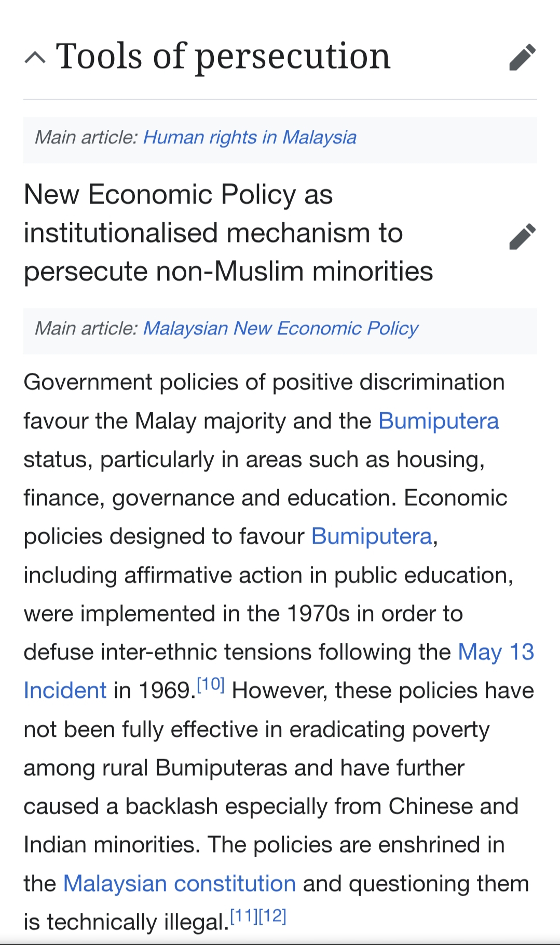This screenshot has height=945, width=560.
Task: Tap "Main article:" label beside Human rights link
Action: pos(86,138)
